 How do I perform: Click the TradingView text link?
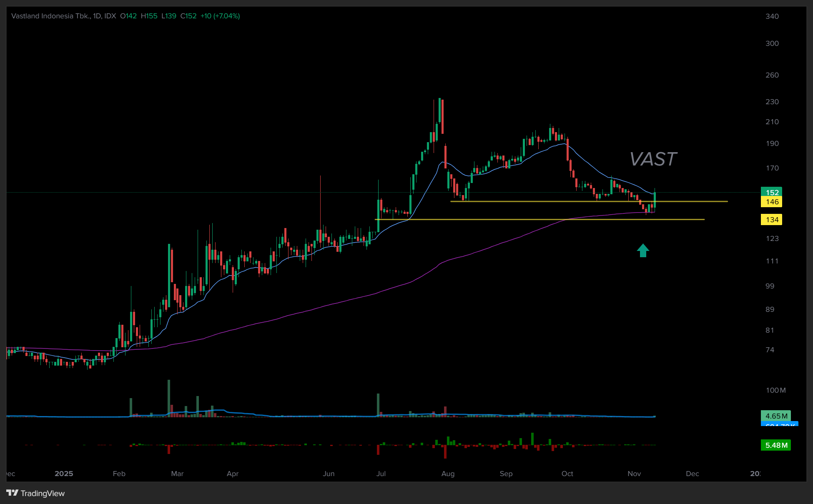pos(43,493)
